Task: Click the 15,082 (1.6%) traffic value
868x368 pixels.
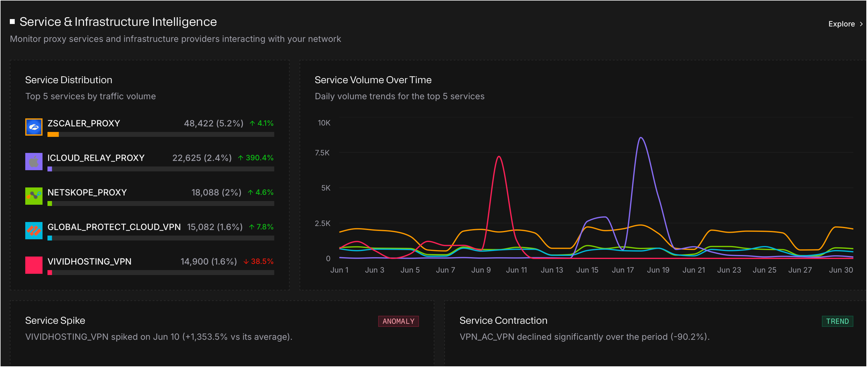Action: pos(215,227)
